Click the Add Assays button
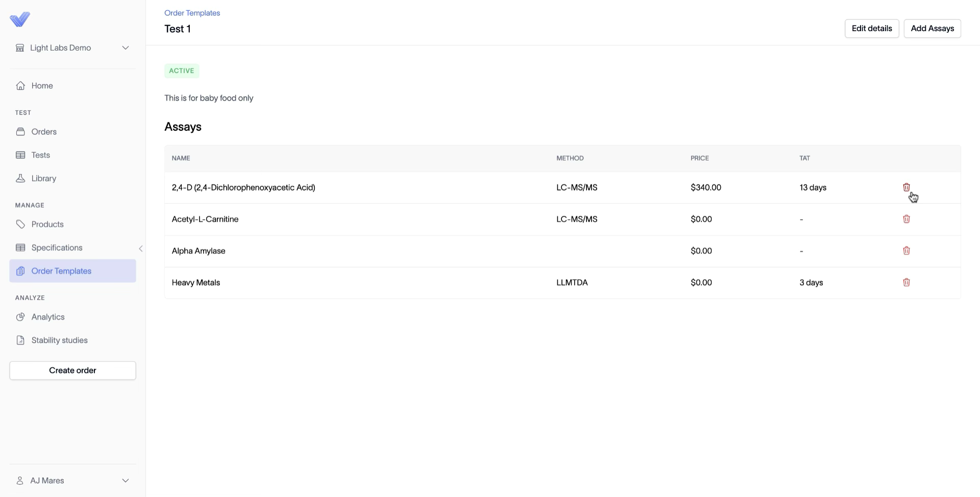 tap(933, 29)
